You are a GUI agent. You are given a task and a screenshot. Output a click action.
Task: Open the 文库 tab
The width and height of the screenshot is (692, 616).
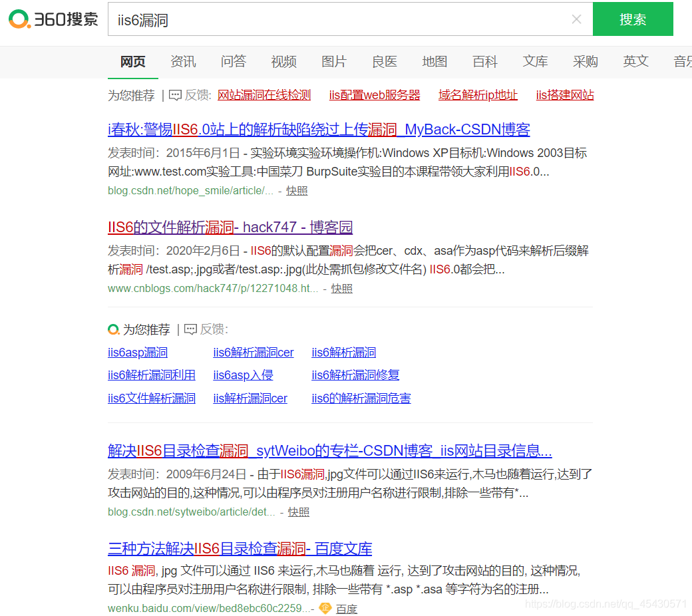(x=536, y=61)
